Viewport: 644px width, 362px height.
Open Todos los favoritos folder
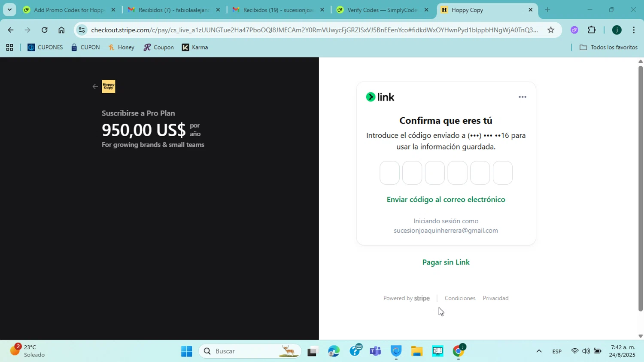[608, 48]
